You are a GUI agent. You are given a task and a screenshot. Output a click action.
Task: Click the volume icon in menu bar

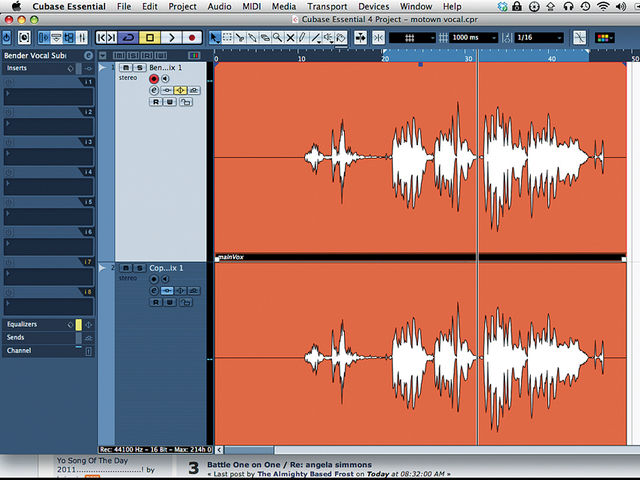point(621,7)
